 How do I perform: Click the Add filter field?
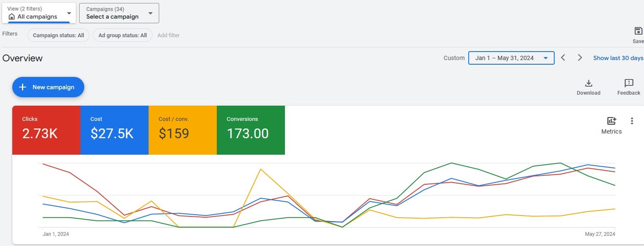coord(169,36)
